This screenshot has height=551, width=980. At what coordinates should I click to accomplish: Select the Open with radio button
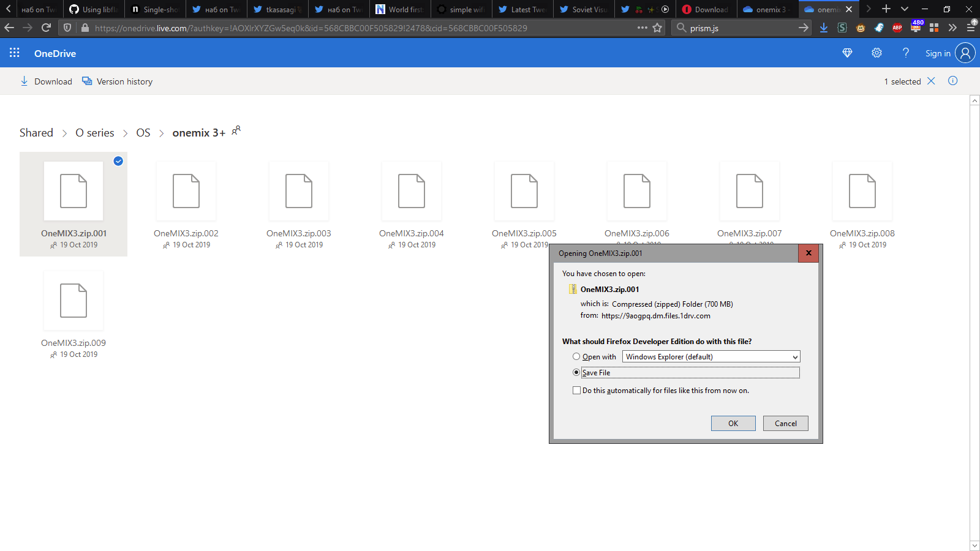coord(576,356)
